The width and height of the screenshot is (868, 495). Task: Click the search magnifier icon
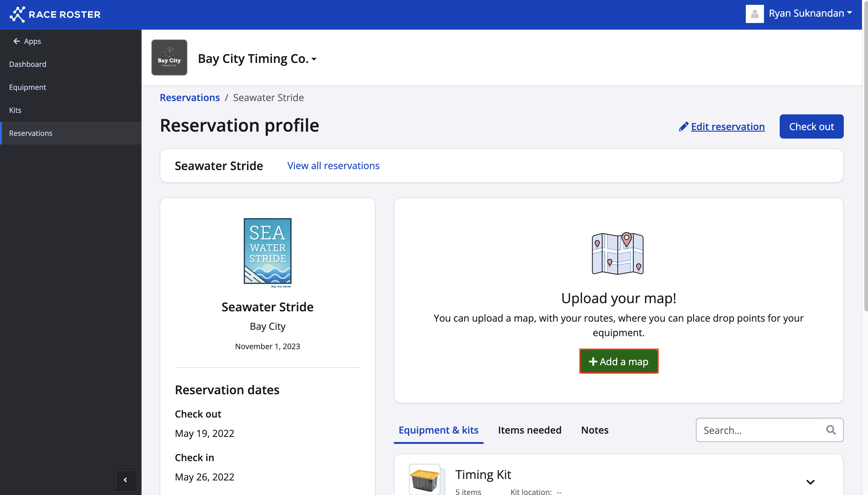pos(830,430)
